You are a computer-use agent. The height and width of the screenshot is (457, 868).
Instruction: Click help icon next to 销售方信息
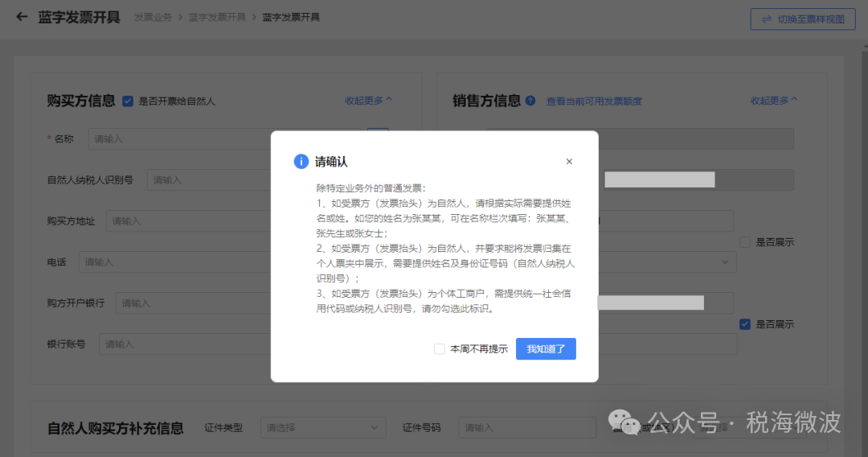530,101
